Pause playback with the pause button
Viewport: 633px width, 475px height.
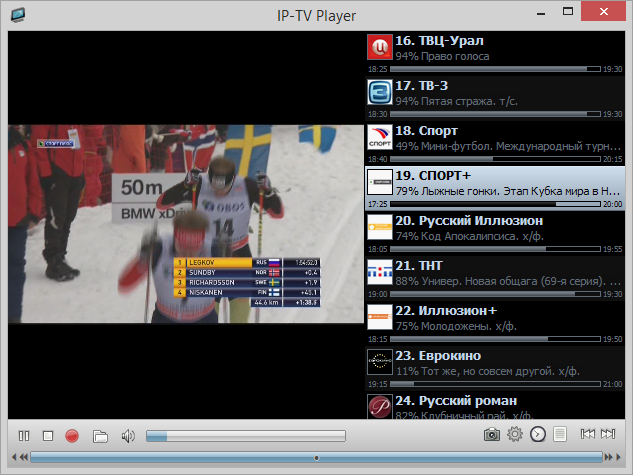click(x=24, y=436)
